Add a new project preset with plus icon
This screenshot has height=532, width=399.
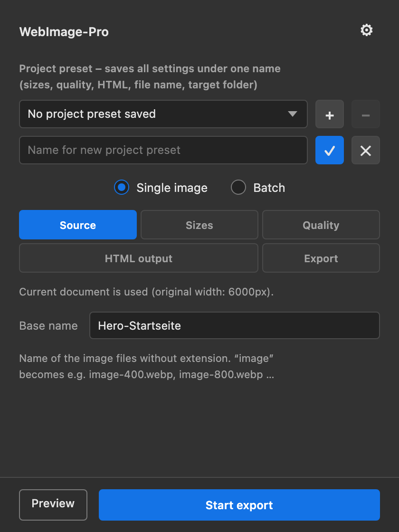(x=330, y=114)
